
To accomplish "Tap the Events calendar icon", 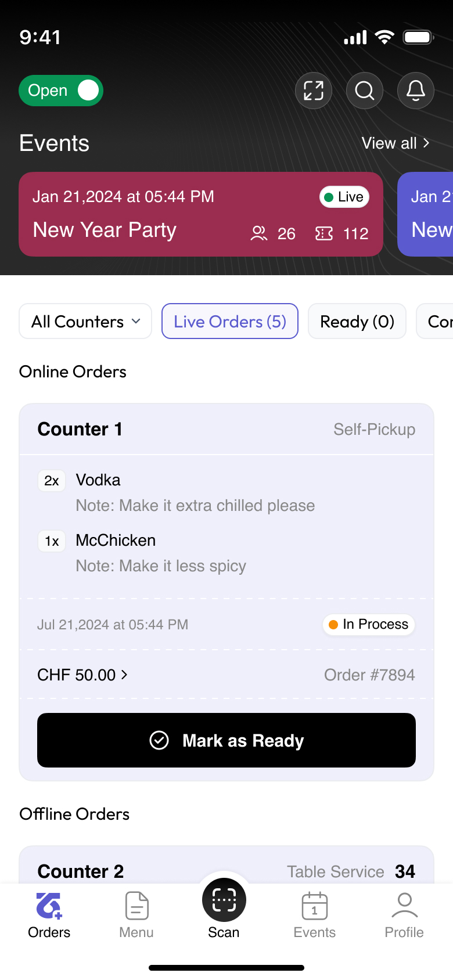I will [x=315, y=906].
